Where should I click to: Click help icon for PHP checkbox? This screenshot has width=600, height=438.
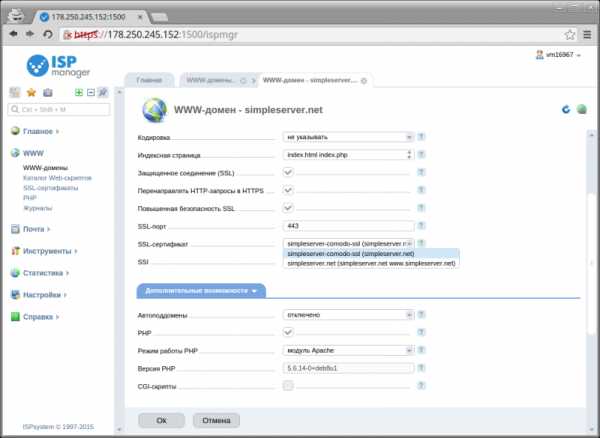[x=421, y=332]
